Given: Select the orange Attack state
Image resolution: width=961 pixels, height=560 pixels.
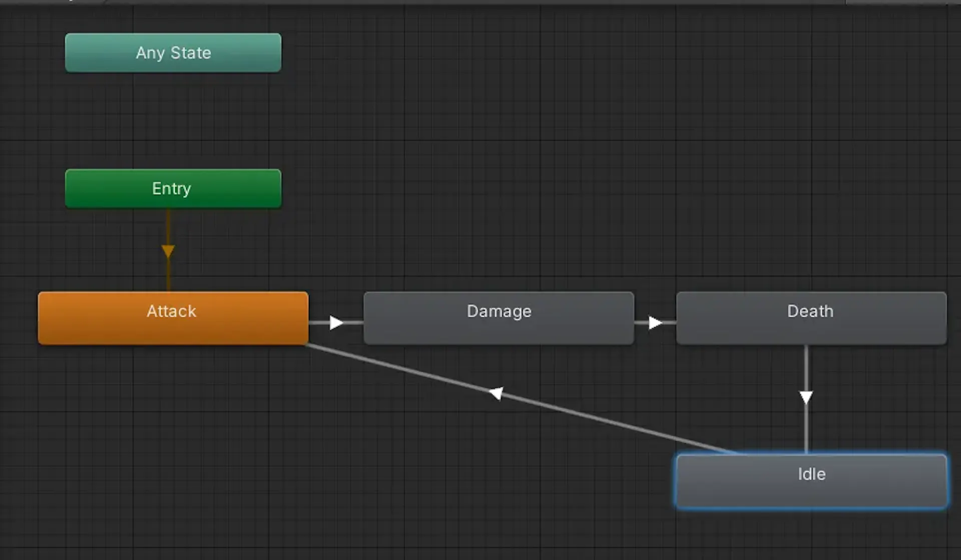Looking at the screenshot, I should [x=173, y=318].
